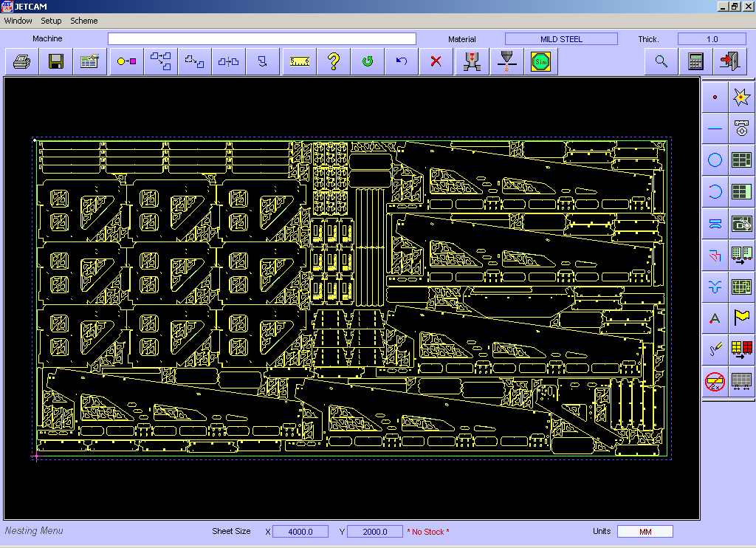Open the Scheme menu
This screenshot has width=756, height=548.
pyautogui.click(x=84, y=21)
